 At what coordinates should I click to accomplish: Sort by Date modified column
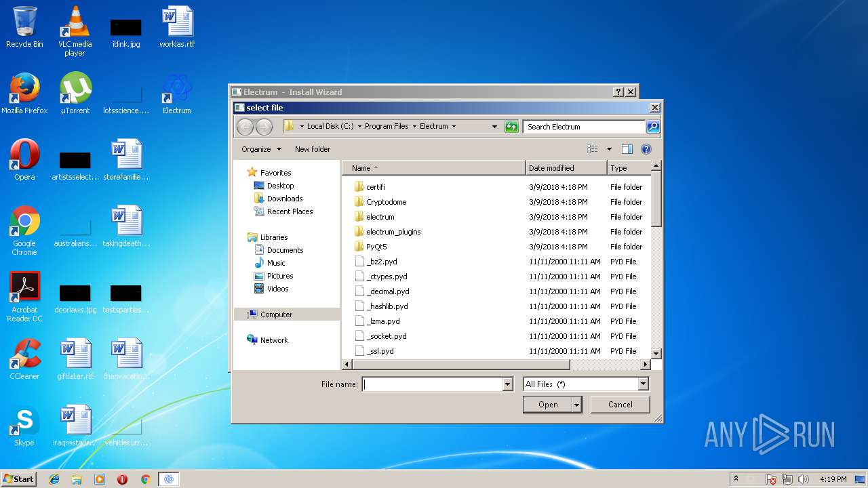566,168
